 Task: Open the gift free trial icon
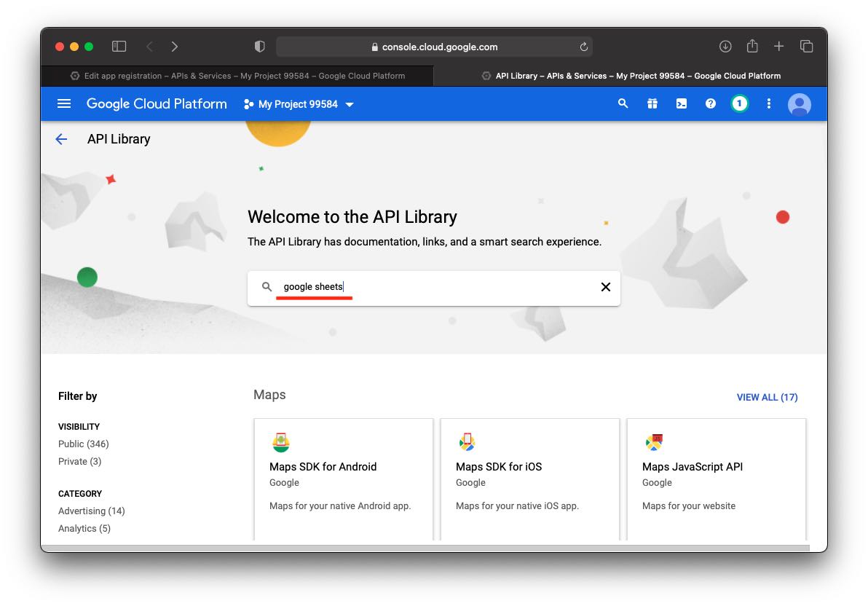(x=652, y=103)
